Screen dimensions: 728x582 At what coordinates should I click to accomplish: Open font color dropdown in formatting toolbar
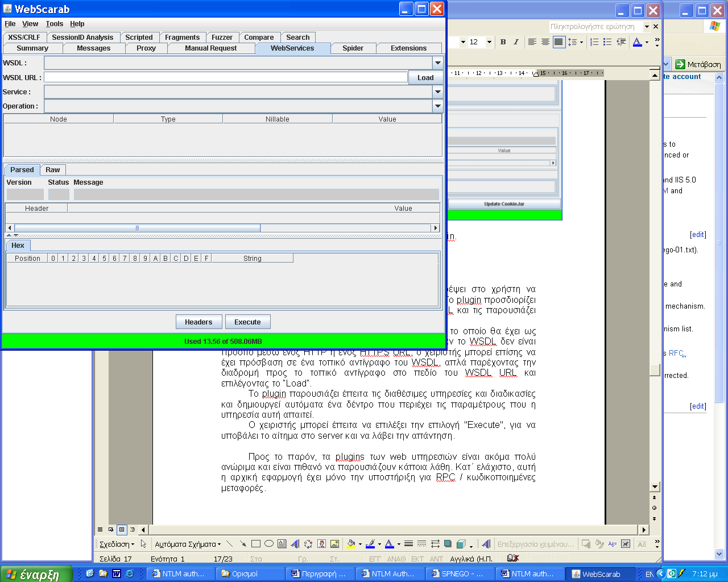pos(647,43)
